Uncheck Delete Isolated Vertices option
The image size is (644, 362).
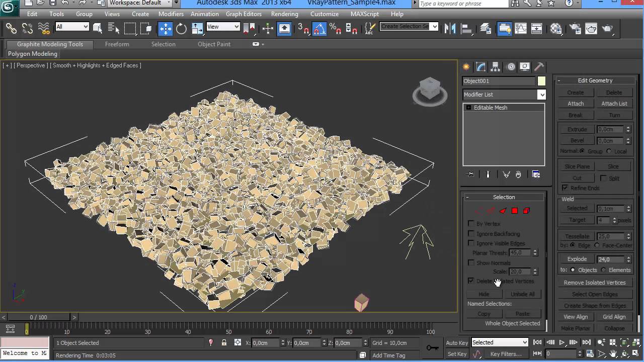tap(471, 281)
